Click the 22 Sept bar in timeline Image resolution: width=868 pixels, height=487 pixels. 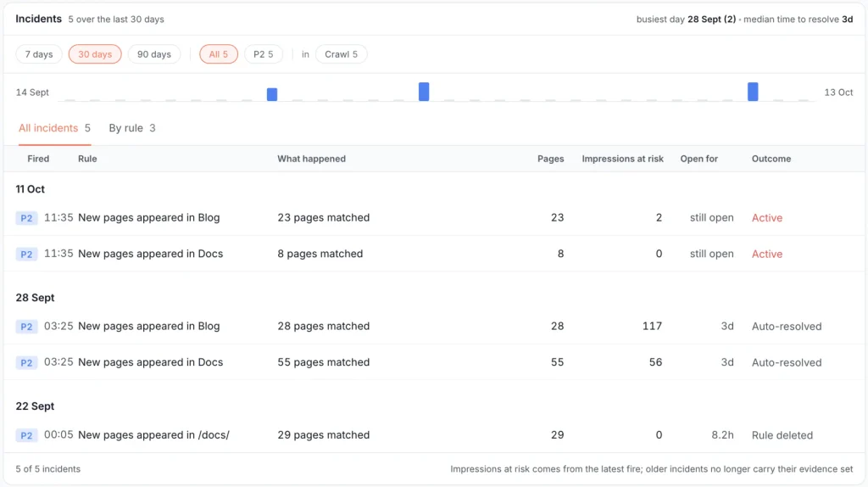click(x=272, y=94)
